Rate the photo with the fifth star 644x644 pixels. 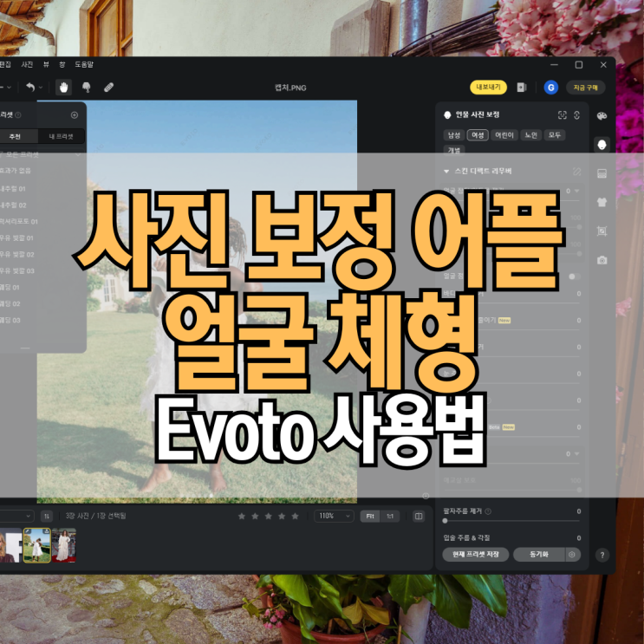(x=295, y=516)
